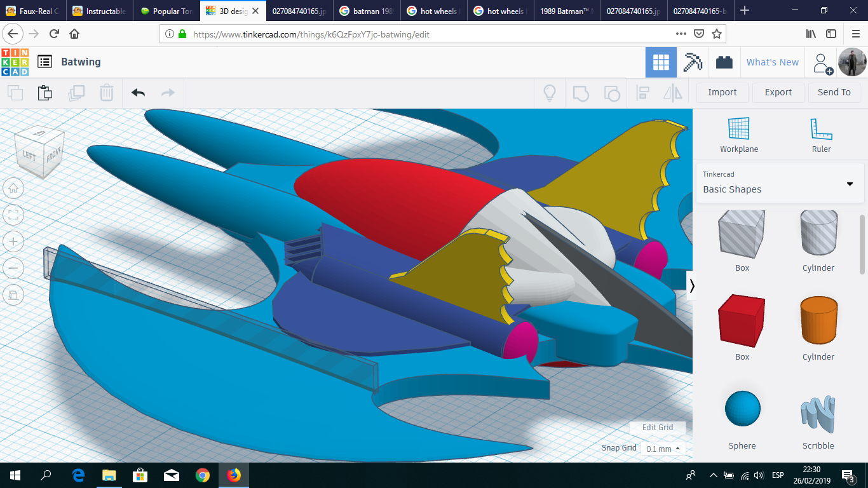Image resolution: width=868 pixels, height=488 pixels.
Task: Click the Group shapes icon
Action: click(581, 93)
